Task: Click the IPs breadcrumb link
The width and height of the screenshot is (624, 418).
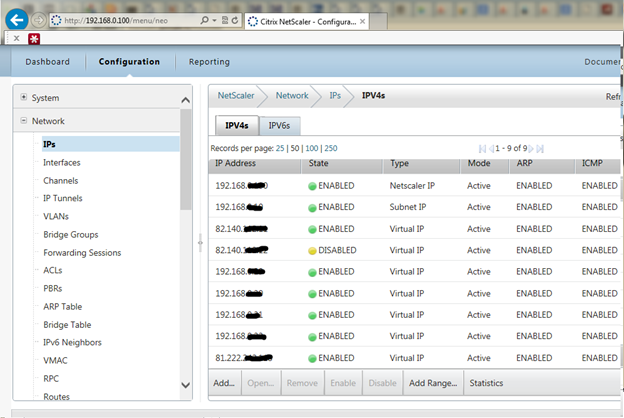Action: click(x=335, y=96)
